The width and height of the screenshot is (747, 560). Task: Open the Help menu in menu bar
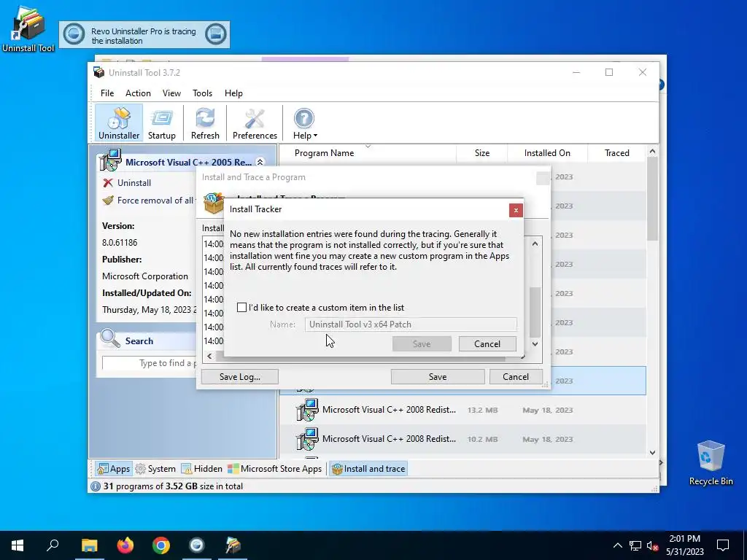click(233, 93)
